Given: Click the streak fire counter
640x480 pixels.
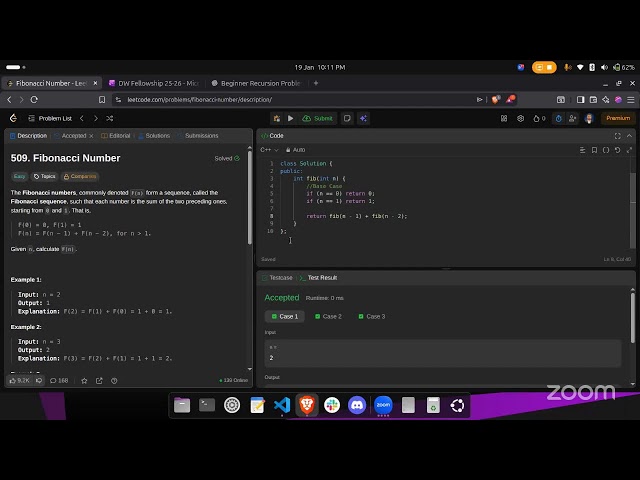Looking at the screenshot, I should coord(539,118).
